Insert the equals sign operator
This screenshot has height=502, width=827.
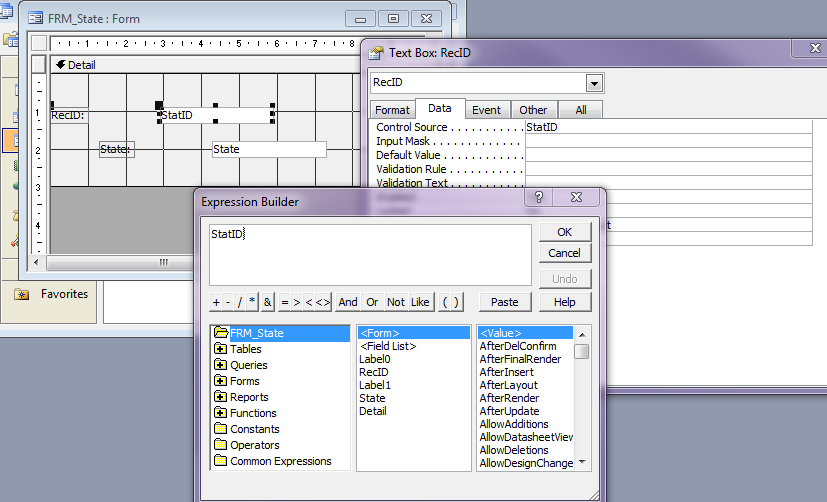coord(284,302)
